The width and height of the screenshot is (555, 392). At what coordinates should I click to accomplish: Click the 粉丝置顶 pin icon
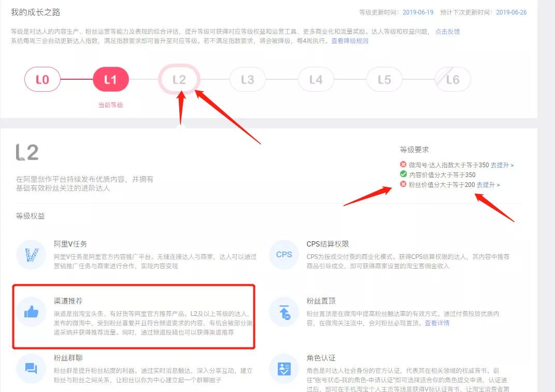283,311
